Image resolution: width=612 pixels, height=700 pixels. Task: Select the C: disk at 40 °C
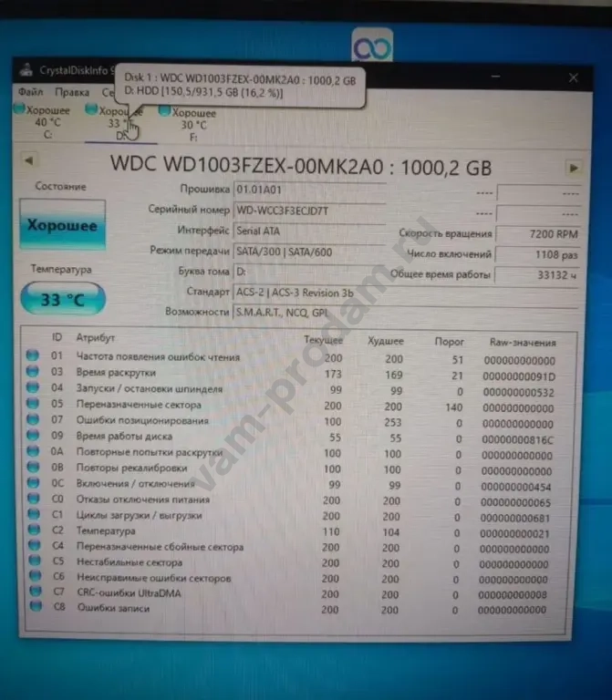pyautogui.click(x=43, y=122)
